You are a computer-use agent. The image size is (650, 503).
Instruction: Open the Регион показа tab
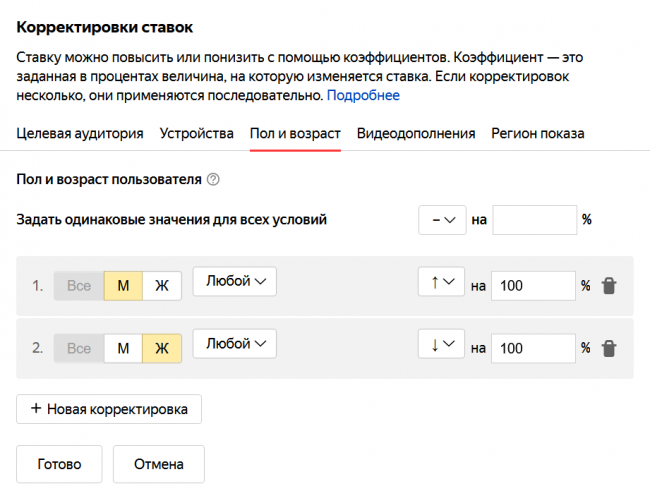pos(537,134)
